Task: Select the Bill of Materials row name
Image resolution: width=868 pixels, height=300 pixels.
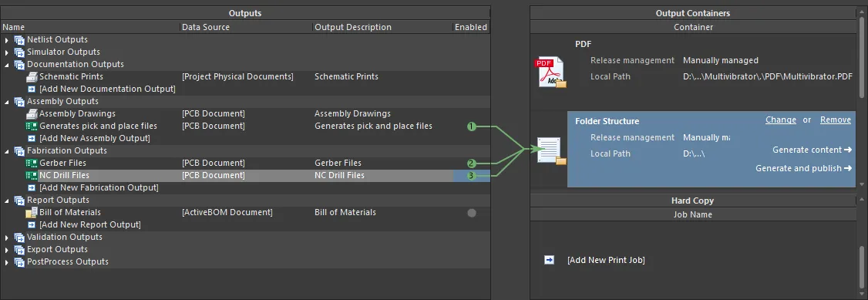Action: pyautogui.click(x=69, y=212)
